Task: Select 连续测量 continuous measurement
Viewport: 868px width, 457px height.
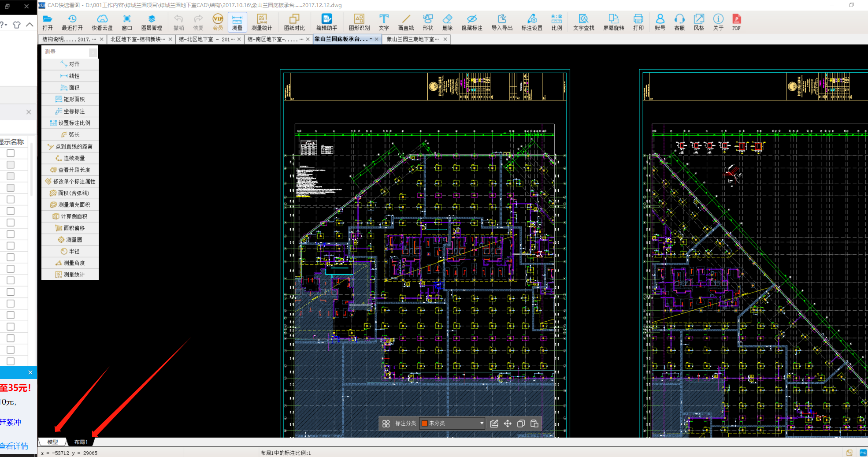Action: click(x=70, y=158)
